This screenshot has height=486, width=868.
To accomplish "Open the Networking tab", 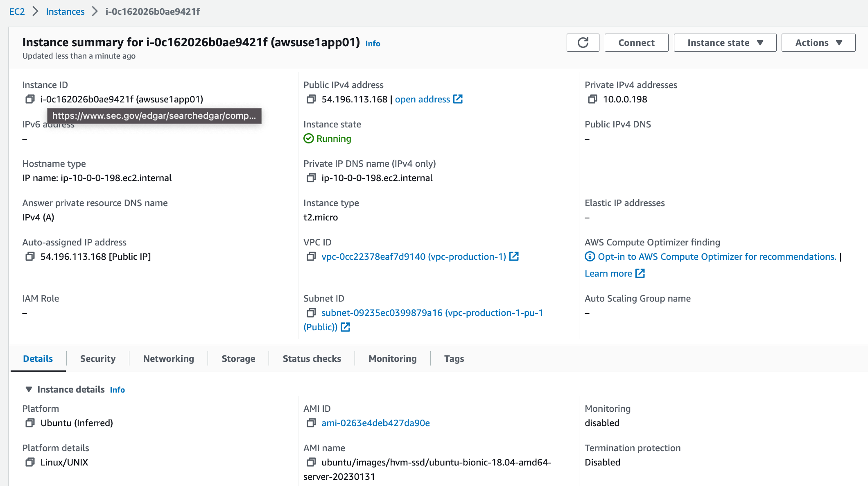I will click(x=169, y=359).
